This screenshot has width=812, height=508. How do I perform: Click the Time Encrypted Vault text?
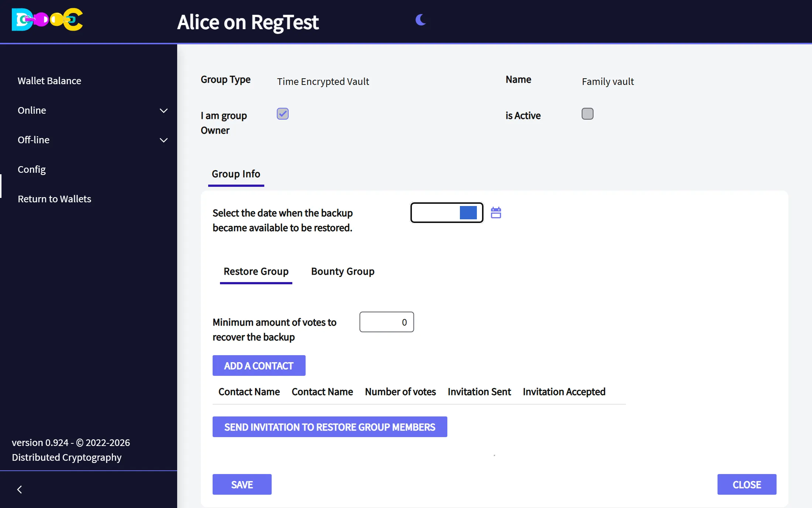point(323,82)
